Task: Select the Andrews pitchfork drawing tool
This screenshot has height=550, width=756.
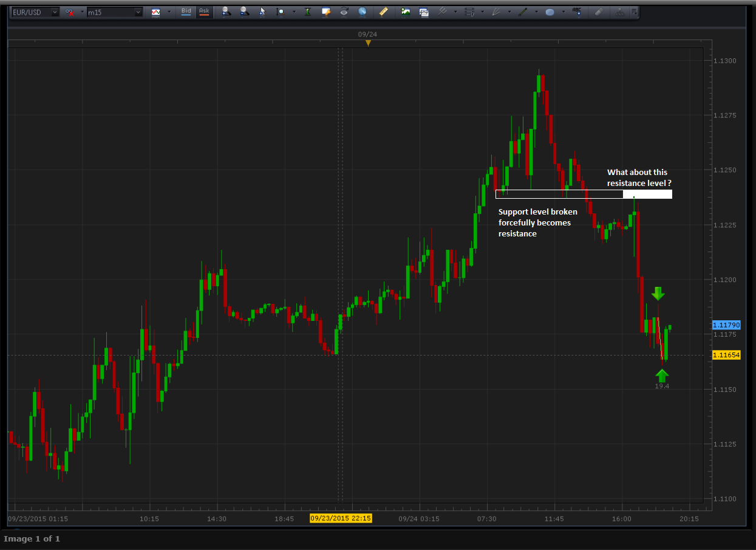Action: pyautogui.click(x=442, y=12)
